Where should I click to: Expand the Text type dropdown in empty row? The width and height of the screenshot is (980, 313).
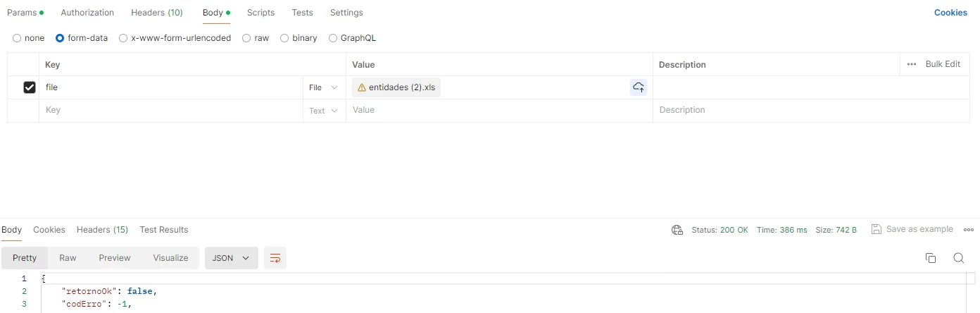pyautogui.click(x=324, y=111)
